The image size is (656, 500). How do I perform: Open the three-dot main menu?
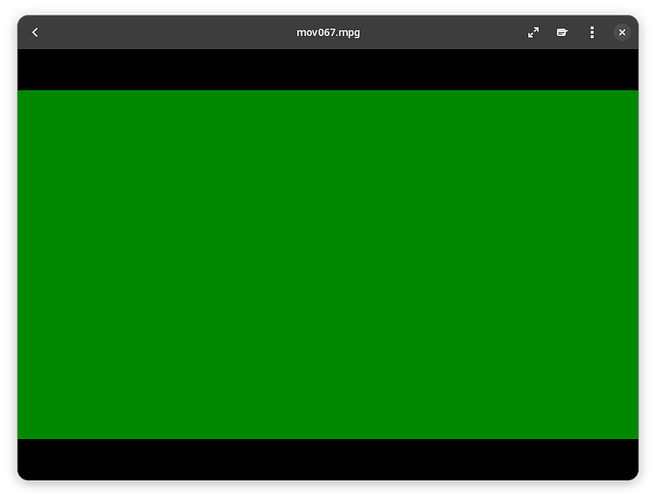click(592, 32)
